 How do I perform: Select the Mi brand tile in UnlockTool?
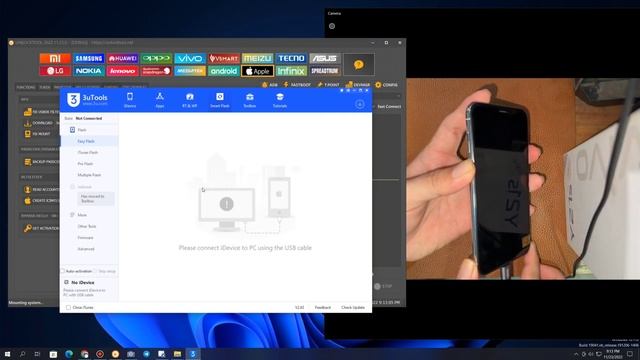55,58
